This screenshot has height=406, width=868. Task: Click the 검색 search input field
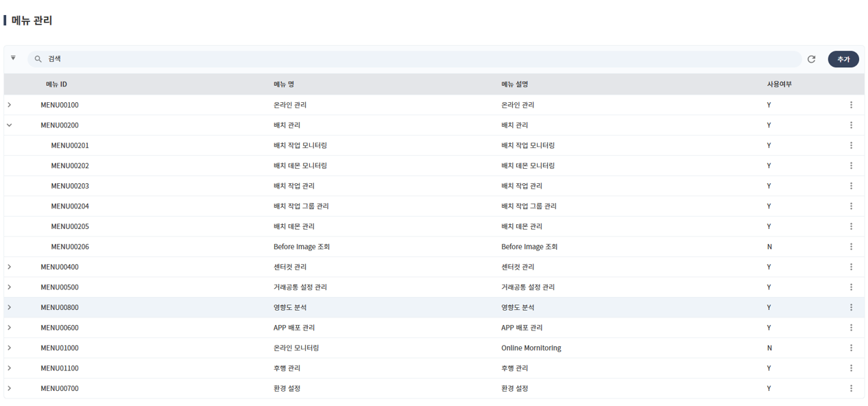411,59
